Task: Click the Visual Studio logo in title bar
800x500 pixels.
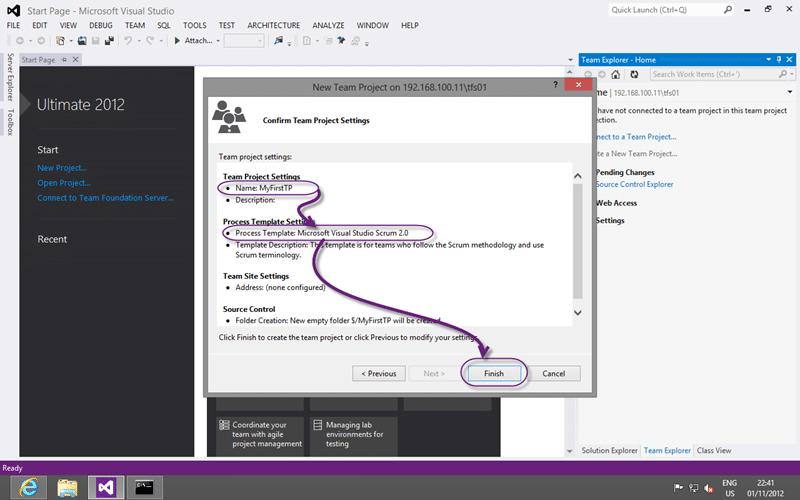Action: coord(14,11)
